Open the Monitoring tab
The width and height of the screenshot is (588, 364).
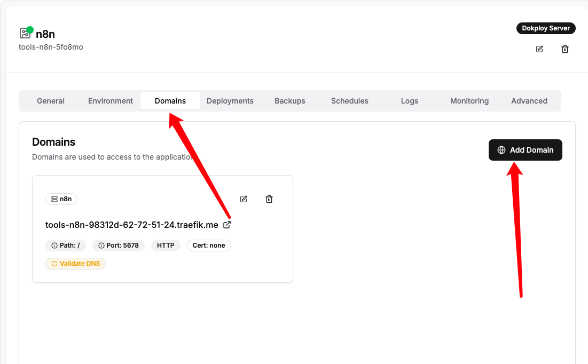click(469, 101)
